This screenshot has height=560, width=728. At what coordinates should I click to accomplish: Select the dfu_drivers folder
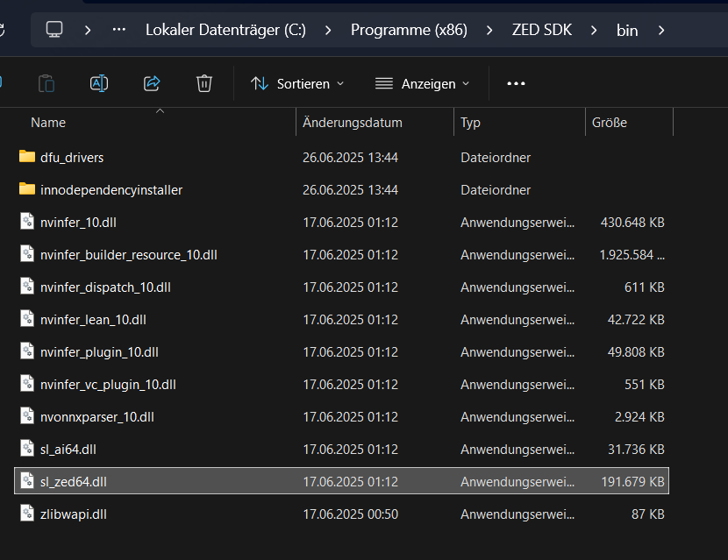pyautogui.click(x=341, y=157)
